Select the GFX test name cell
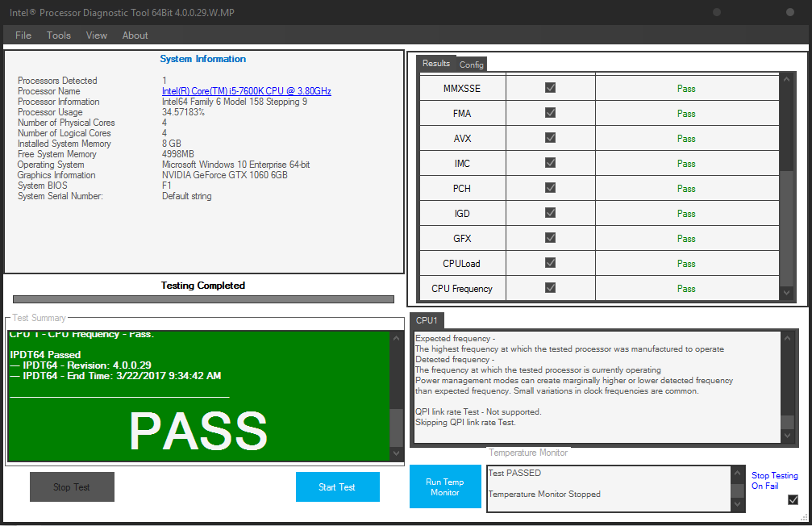Viewport: 812px width, 526px height. [462, 238]
